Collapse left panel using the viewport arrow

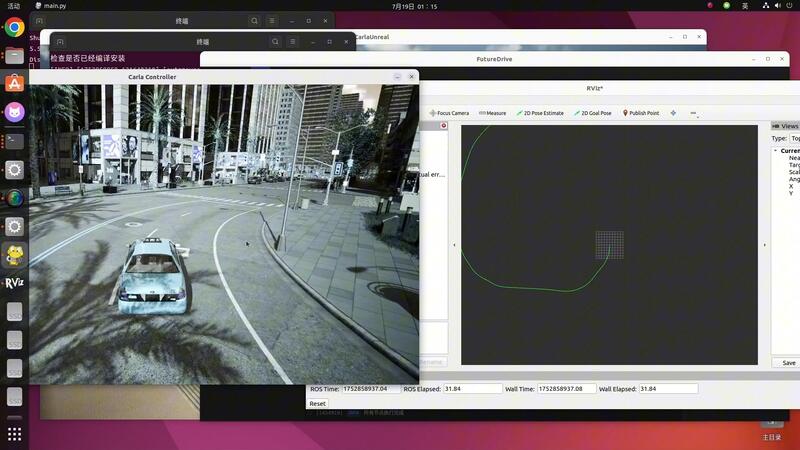coord(455,245)
